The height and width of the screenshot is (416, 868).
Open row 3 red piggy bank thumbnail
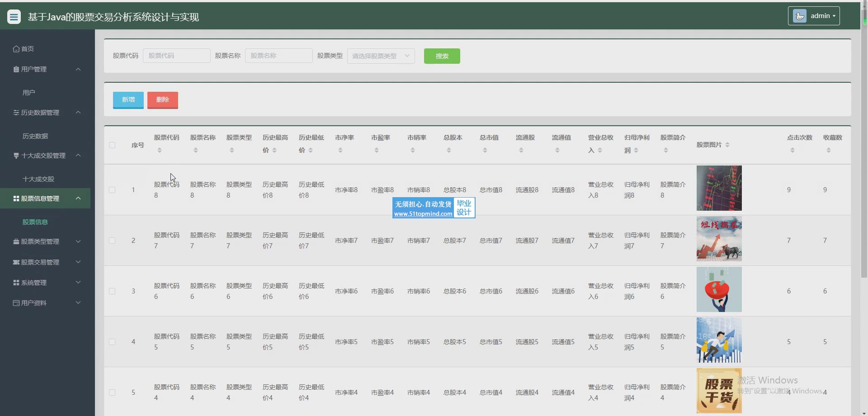click(x=719, y=289)
